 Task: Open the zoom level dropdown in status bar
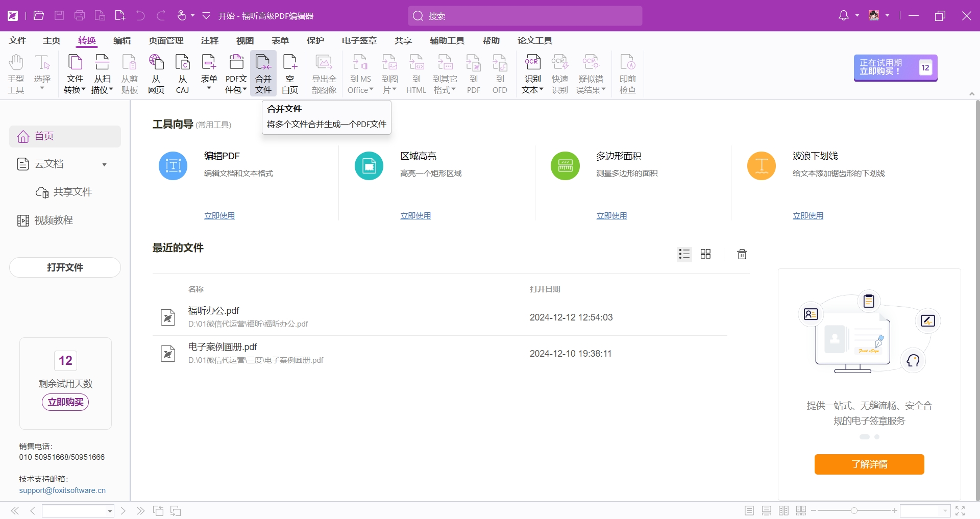tap(945, 511)
